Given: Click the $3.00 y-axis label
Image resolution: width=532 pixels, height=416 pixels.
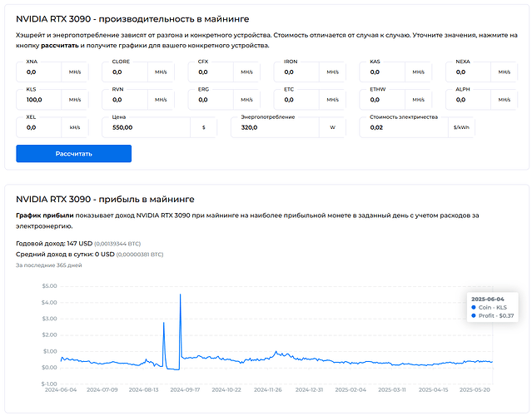Looking at the screenshot, I should tap(49, 319).
